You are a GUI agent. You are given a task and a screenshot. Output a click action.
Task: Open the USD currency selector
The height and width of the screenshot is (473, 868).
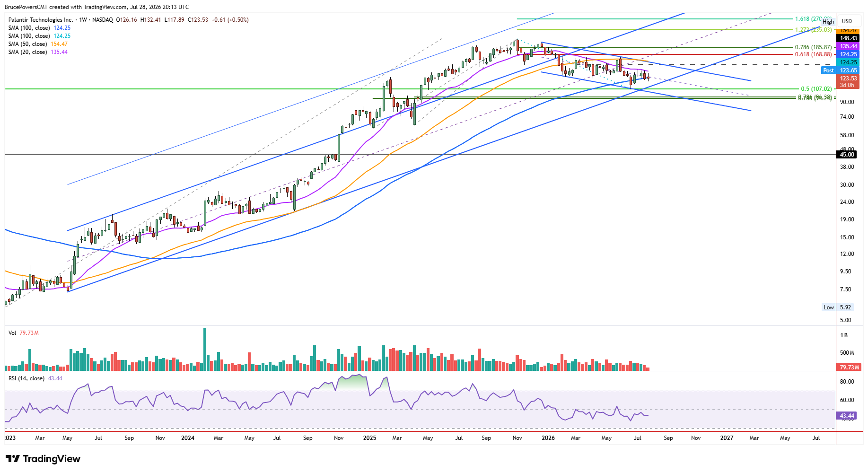tap(847, 21)
